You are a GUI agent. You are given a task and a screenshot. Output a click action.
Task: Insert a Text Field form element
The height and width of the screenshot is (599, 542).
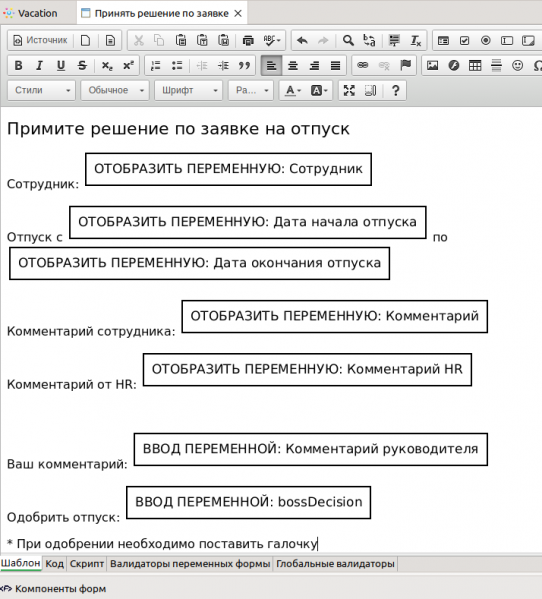coord(507,40)
